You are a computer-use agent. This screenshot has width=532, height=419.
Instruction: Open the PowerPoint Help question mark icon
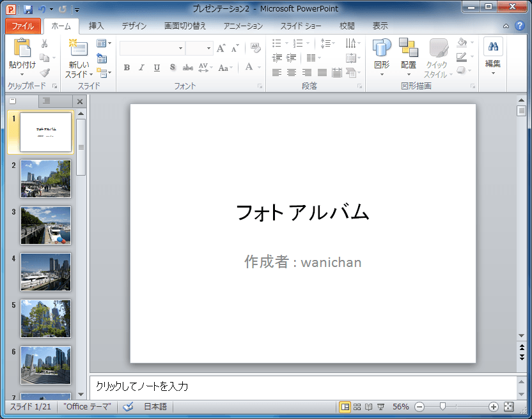pos(519,26)
